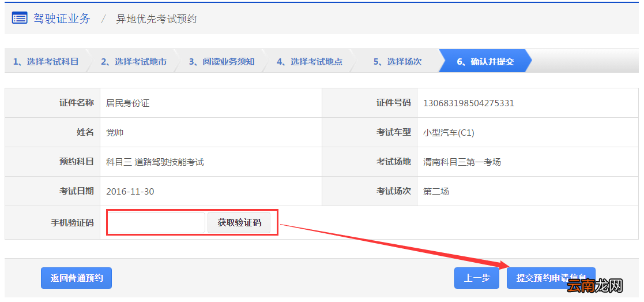The height and width of the screenshot is (302, 644).
Task: Click the 考试车型 label
Action: 393,132
